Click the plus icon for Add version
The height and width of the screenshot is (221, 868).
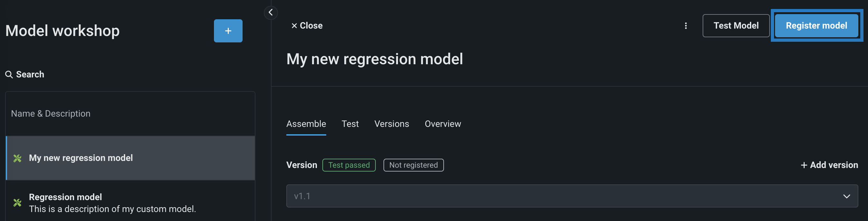(x=804, y=165)
